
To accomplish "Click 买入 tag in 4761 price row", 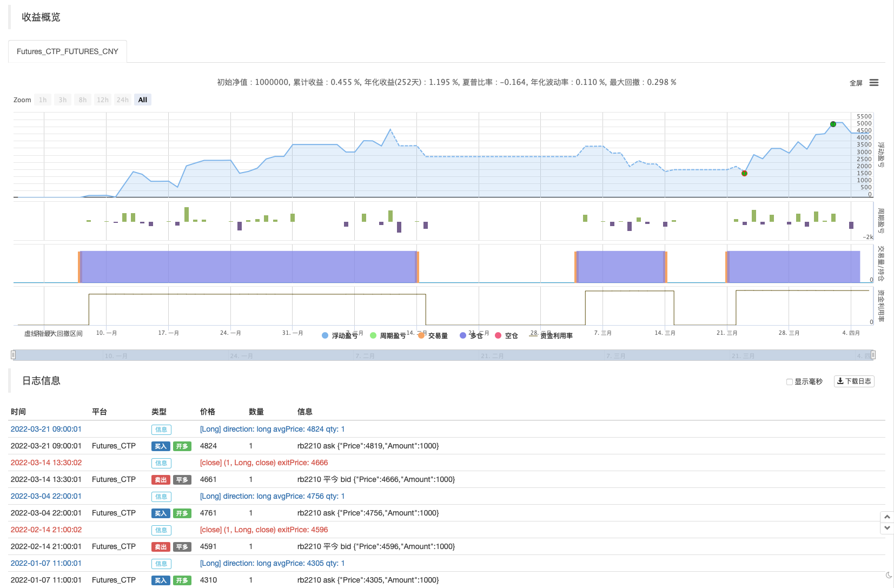I will point(161,513).
